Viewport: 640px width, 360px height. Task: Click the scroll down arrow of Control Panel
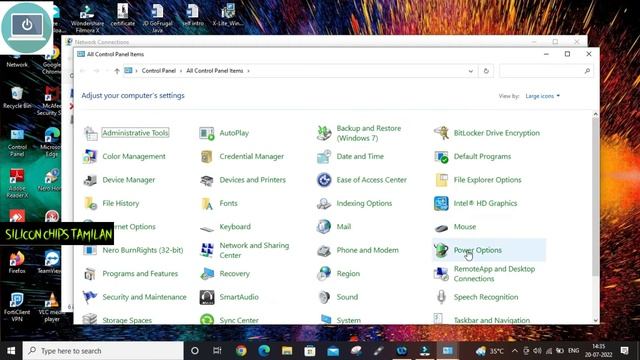(x=596, y=320)
